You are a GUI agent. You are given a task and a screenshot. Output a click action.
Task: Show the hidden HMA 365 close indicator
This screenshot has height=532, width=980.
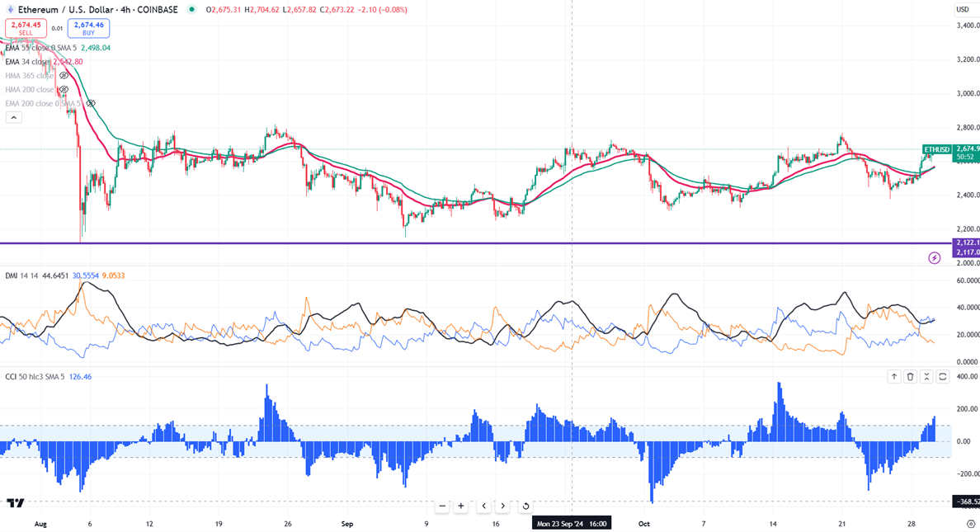click(64, 76)
